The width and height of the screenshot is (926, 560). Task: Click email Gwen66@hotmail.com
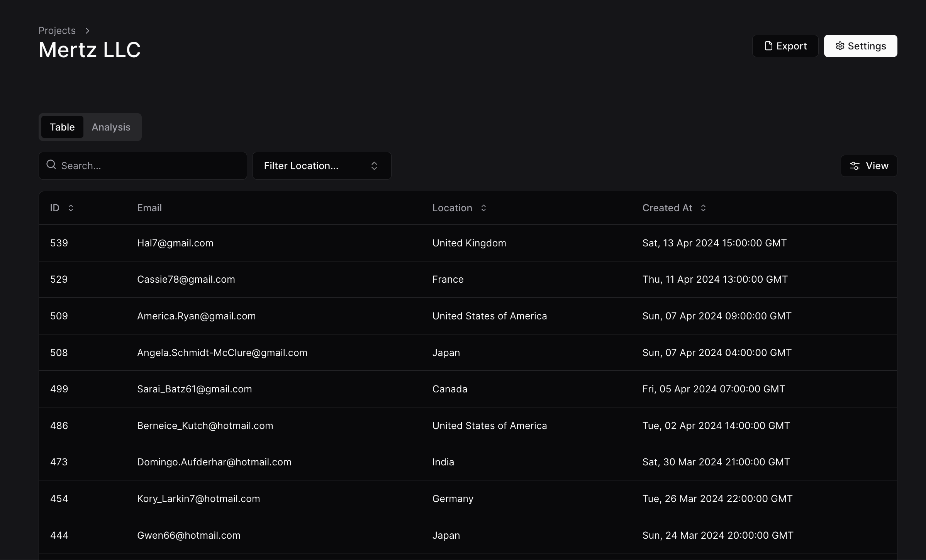[189, 535]
